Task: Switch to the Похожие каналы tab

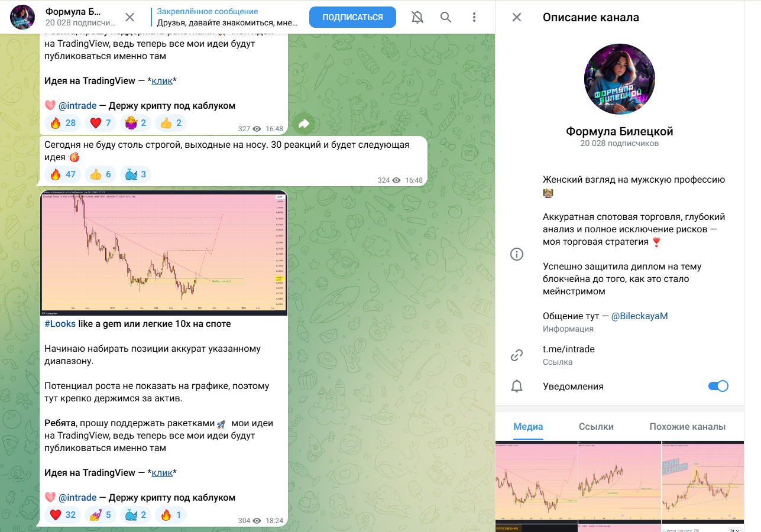Action: pos(687,426)
